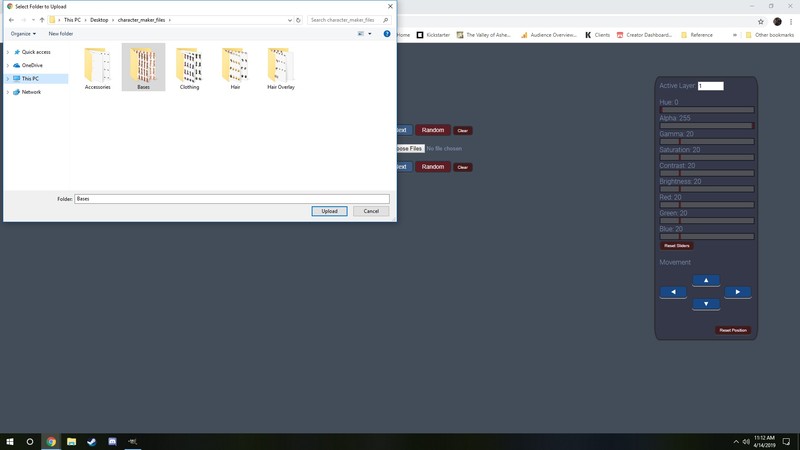Move the layer up with the arrow
Image resolution: width=800 pixels, height=450 pixels.
[x=706, y=280]
